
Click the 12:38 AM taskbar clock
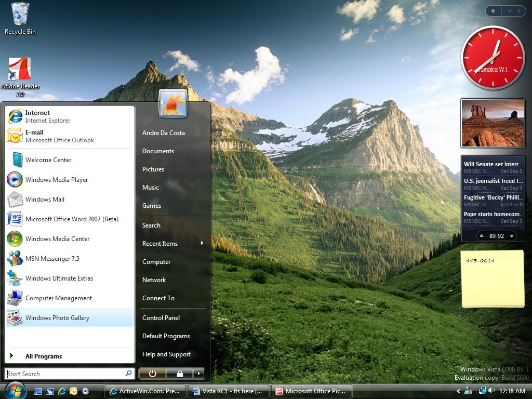(512, 391)
